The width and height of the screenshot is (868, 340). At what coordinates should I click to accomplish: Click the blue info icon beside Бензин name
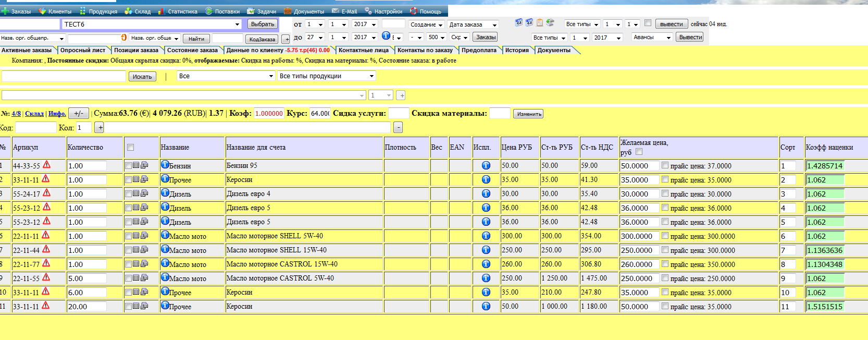[165, 165]
